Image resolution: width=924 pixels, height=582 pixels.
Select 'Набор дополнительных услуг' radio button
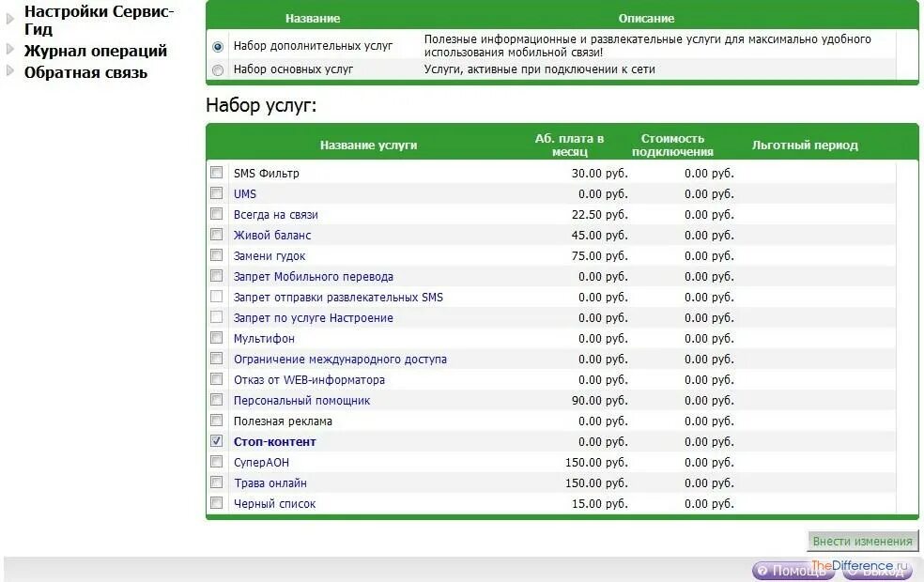[x=218, y=47]
